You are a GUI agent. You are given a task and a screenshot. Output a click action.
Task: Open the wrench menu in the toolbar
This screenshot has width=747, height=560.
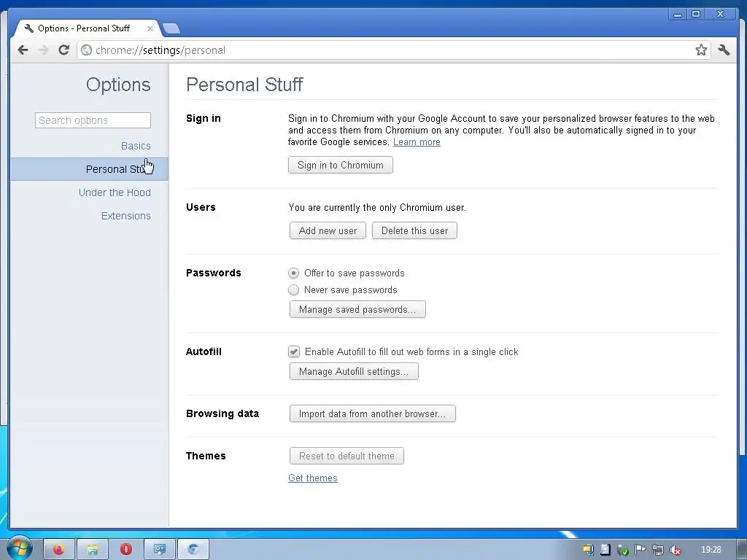pos(724,50)
